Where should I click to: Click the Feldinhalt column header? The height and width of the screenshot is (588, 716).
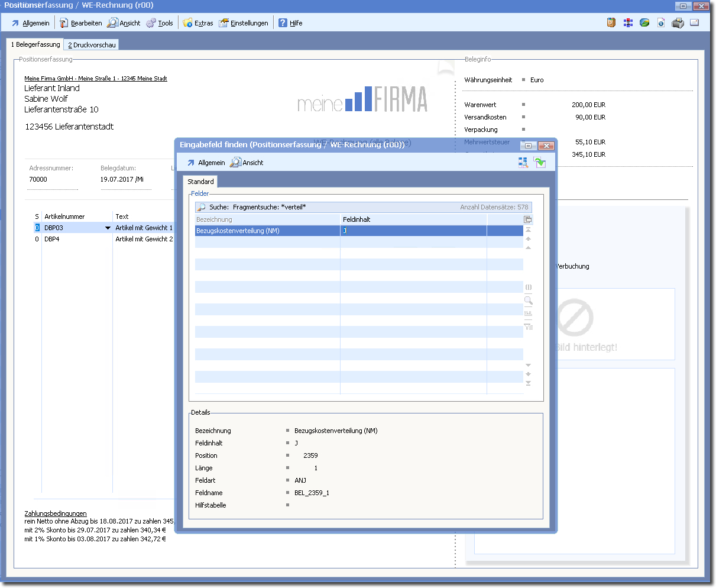tap(413, 219)
